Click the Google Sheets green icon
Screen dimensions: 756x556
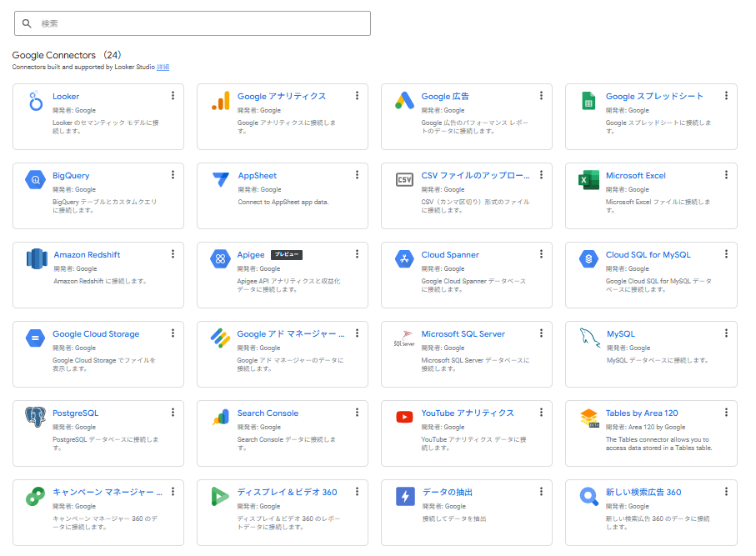coord(588,101)
